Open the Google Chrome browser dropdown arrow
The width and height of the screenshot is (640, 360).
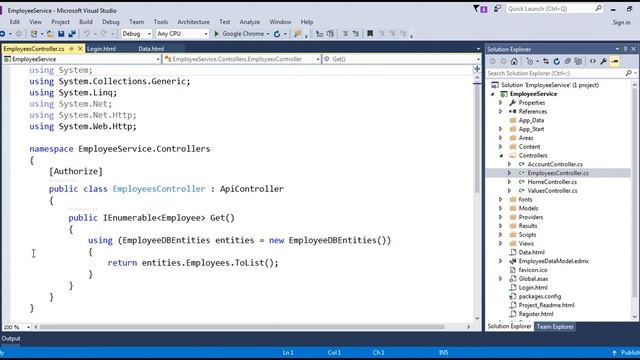coord(268,34)
